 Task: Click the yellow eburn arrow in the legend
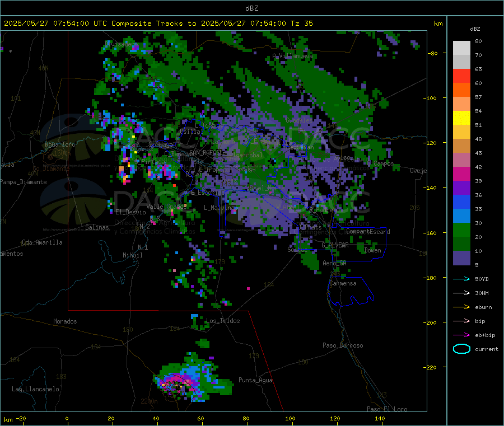461,307
